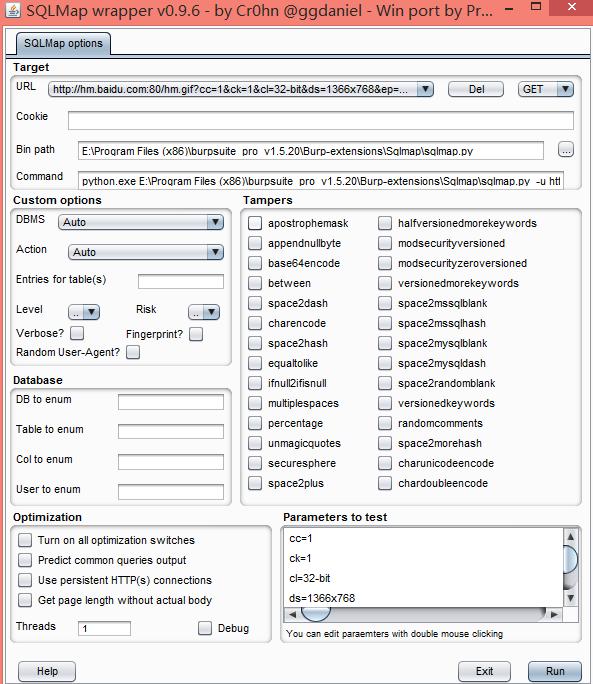Click the parameters list scroll down arrow
This screenshot has width=593, height=684.
pyautogui.click(x=570, y=598)
